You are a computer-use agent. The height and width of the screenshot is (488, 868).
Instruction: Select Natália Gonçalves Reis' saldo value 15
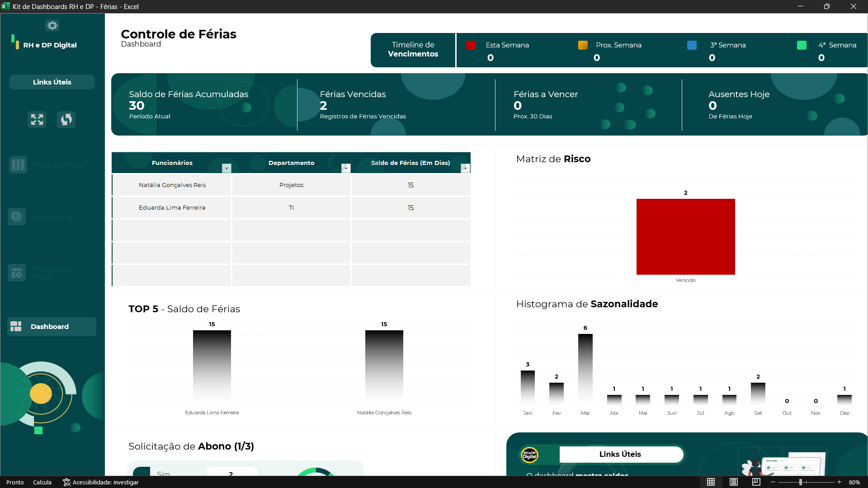410,185
